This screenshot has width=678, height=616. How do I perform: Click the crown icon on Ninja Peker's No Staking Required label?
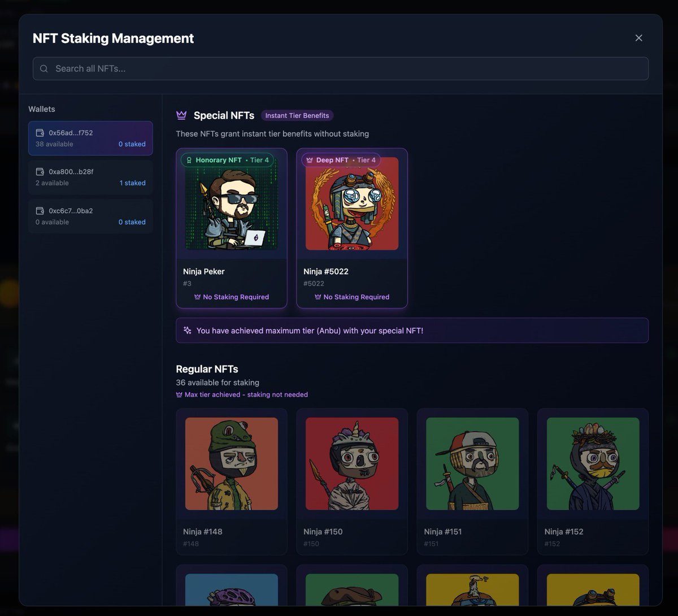point(198,297)
